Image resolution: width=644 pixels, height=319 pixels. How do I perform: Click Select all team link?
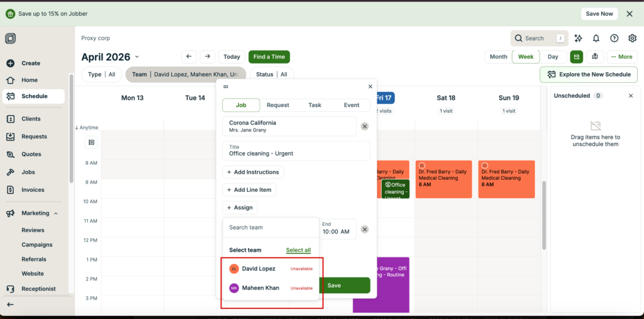299,250
